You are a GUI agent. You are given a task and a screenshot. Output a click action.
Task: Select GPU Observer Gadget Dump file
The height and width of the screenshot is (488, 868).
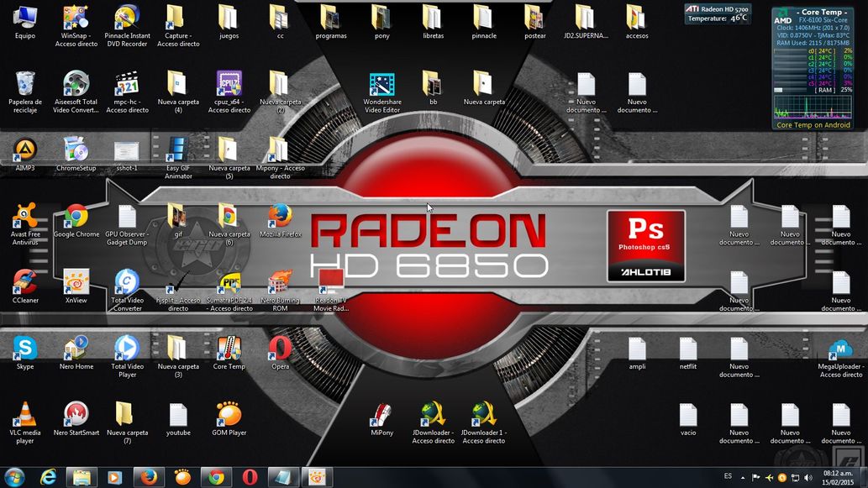click(x=127, y=216)
